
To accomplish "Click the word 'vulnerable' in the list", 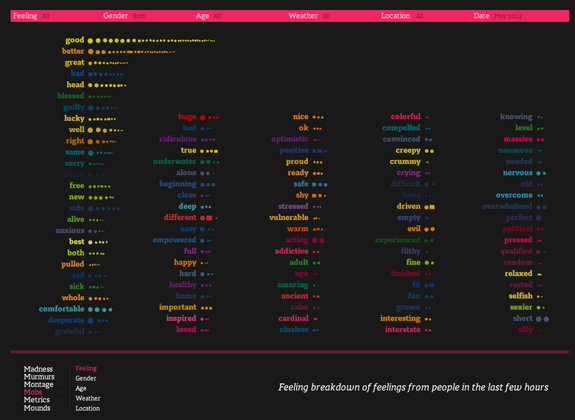I will click(289, 218).
